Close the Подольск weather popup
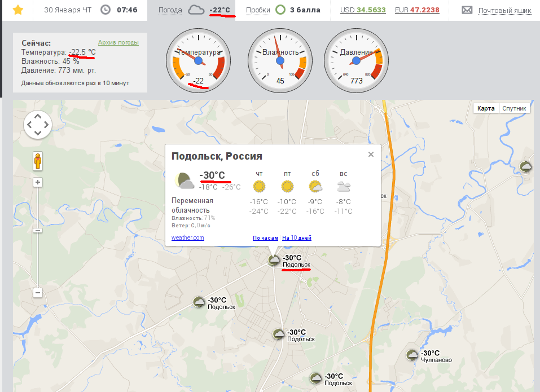Screen dimensions: 540x392 click(371, 154)
